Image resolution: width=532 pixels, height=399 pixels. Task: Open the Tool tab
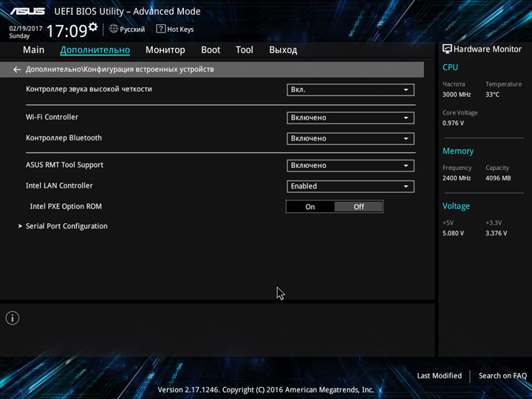245,50
